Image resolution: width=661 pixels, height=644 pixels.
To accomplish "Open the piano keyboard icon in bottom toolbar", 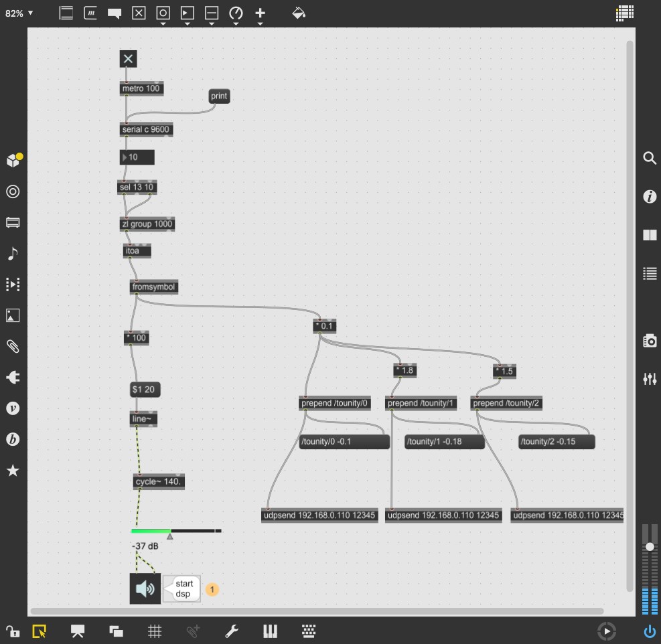I will 270,631.
